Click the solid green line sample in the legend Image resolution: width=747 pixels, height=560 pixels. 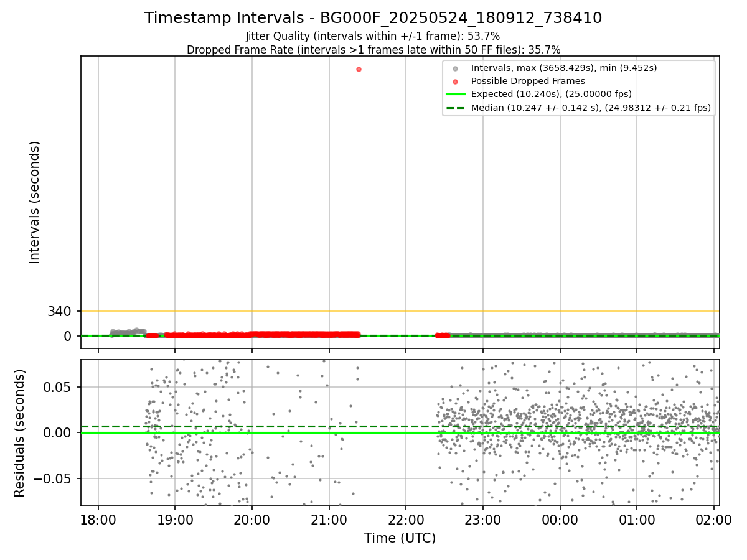456,94
